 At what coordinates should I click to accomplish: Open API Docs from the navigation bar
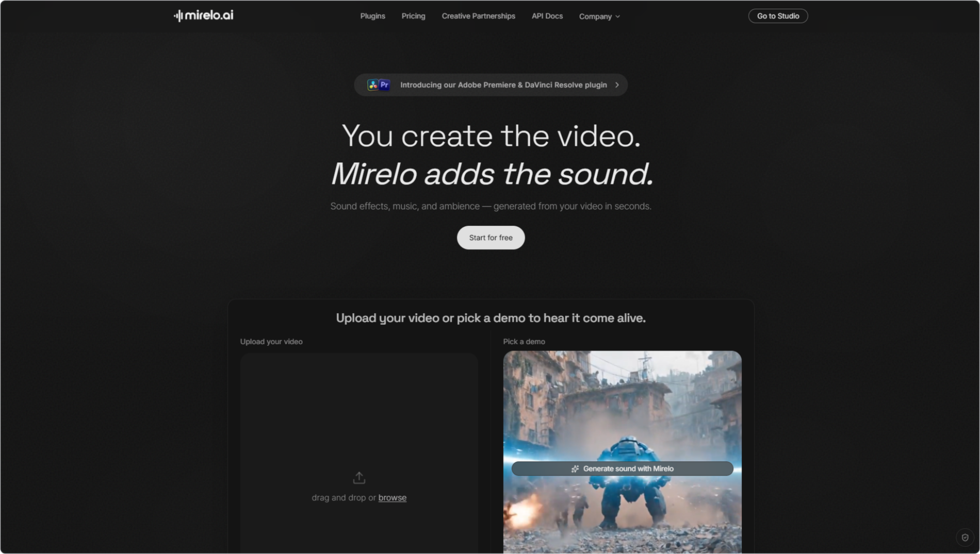(547, 16)
